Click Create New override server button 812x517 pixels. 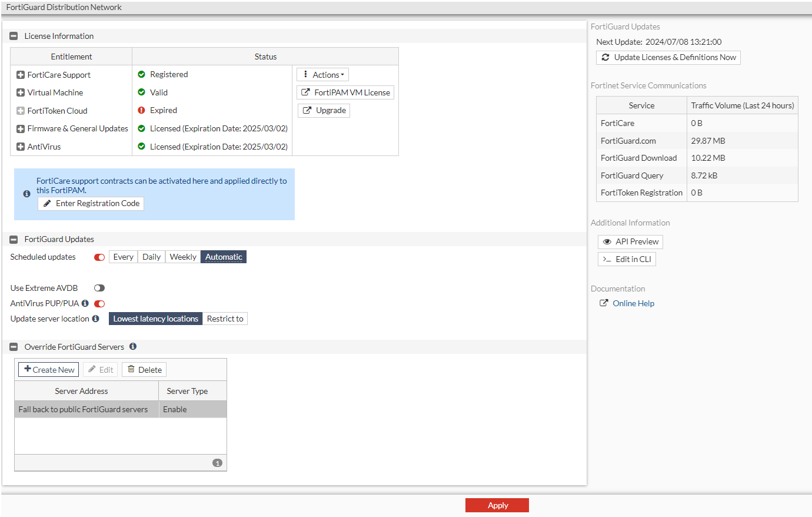click(49, 370)
